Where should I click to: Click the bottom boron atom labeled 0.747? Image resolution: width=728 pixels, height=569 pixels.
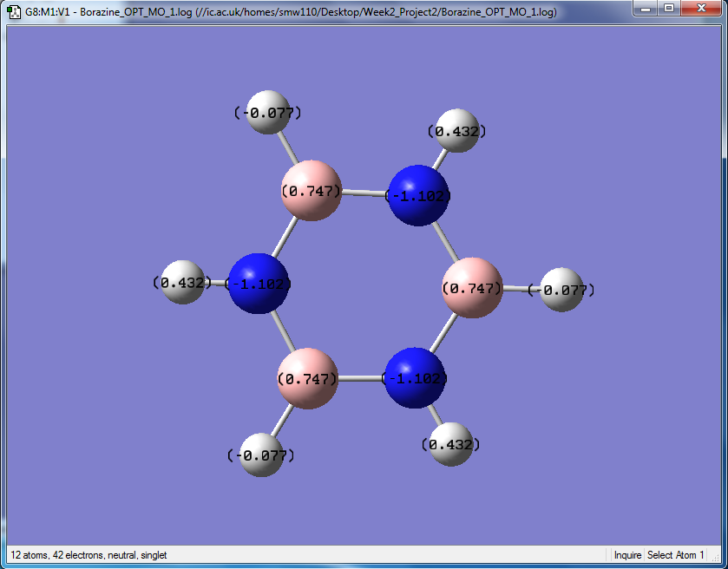coord(307,379)
